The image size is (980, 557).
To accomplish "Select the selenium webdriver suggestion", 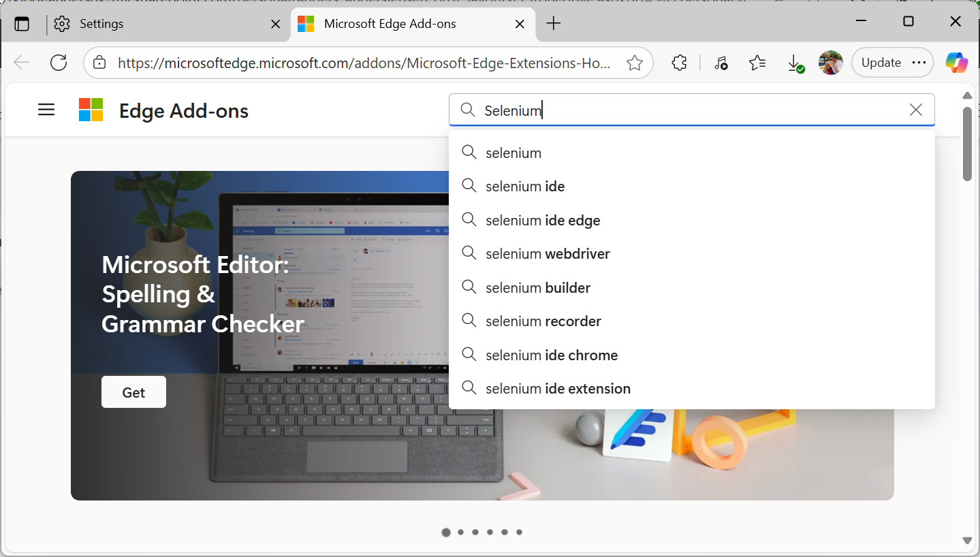I will coord(547,253).
